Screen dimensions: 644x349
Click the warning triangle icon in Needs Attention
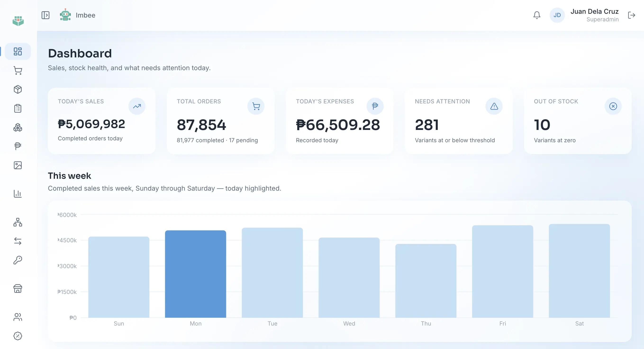pos(494,106)
